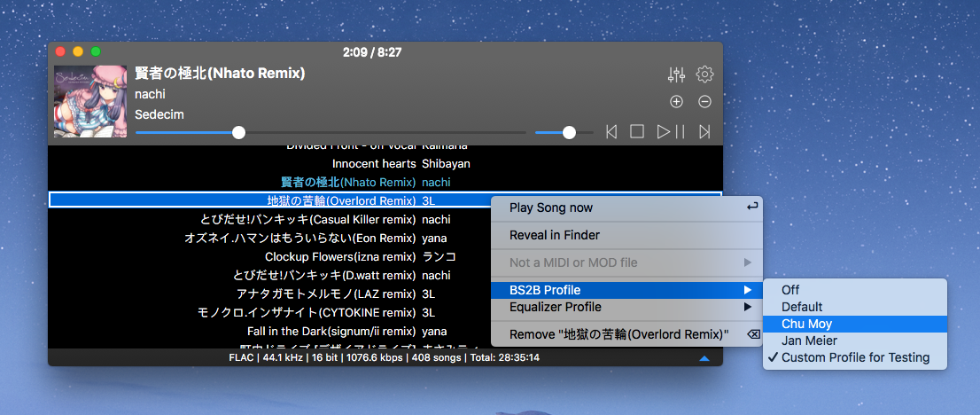
Task: Click the yellow minimize window button
Action: 78,52
